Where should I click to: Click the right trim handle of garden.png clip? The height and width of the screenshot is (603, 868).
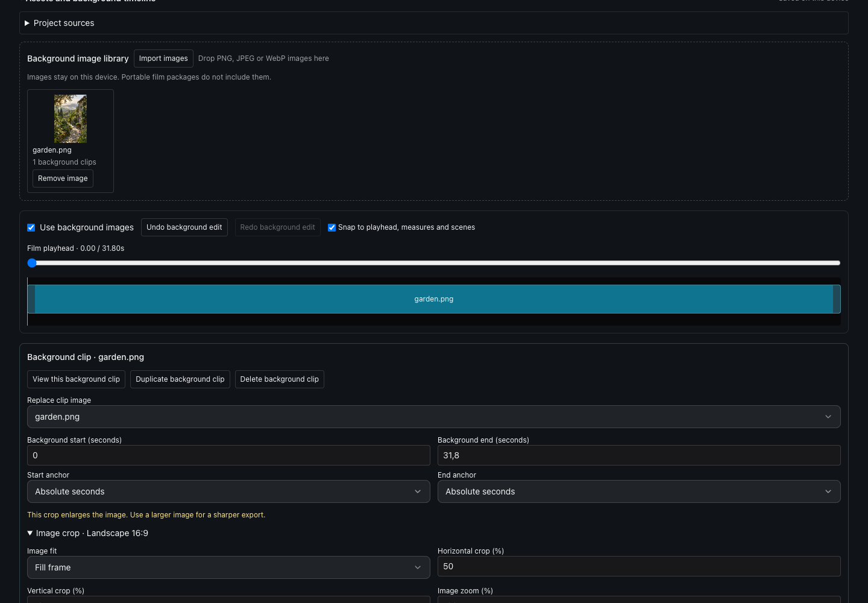tap(837, 299)
